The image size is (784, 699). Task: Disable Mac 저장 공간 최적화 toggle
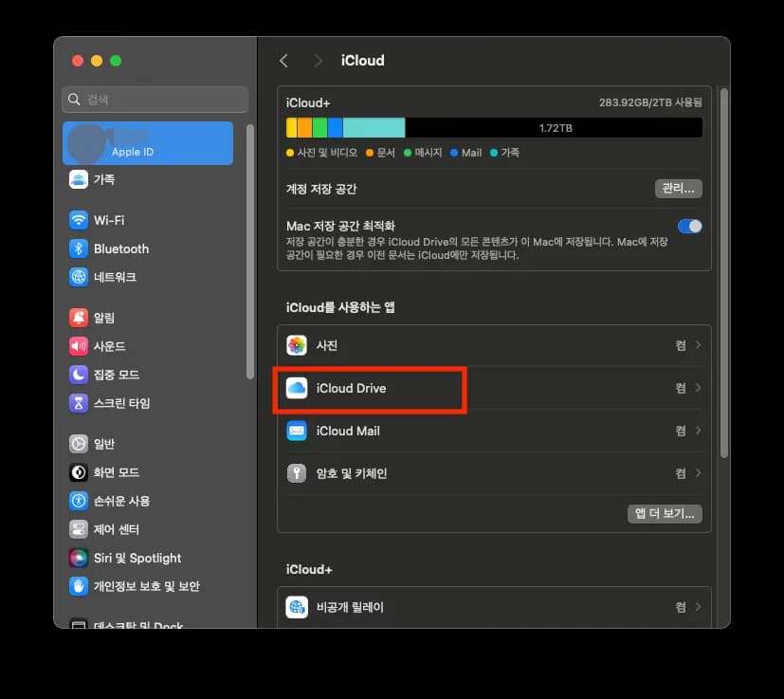tap(690, 226)
